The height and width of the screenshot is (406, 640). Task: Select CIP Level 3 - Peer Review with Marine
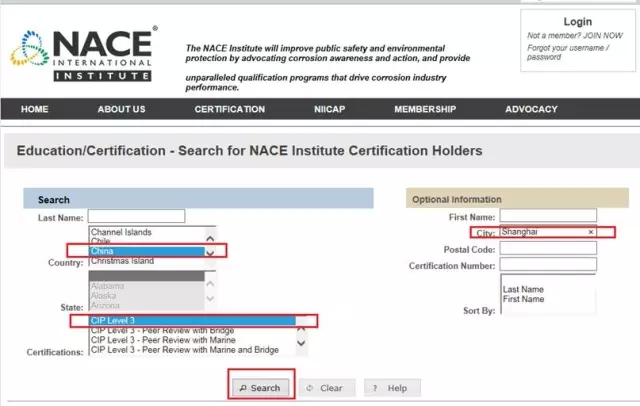tap(180, 341)
